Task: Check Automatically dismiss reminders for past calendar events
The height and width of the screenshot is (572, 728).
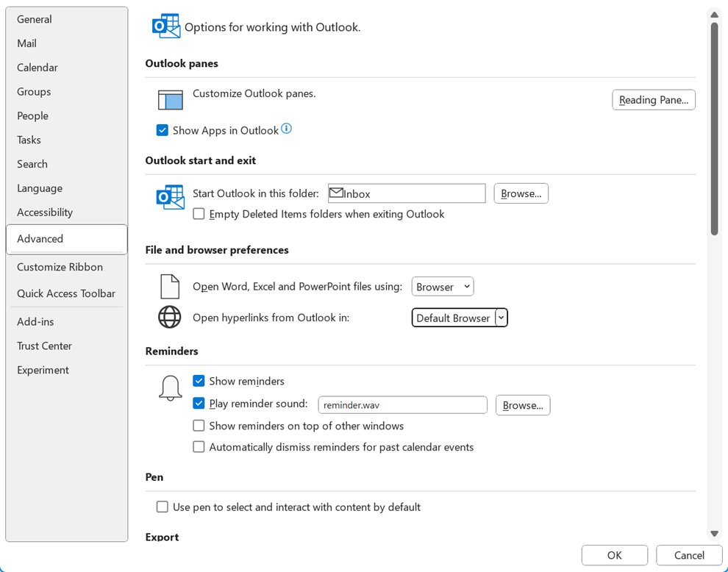Action: point(199,446)
